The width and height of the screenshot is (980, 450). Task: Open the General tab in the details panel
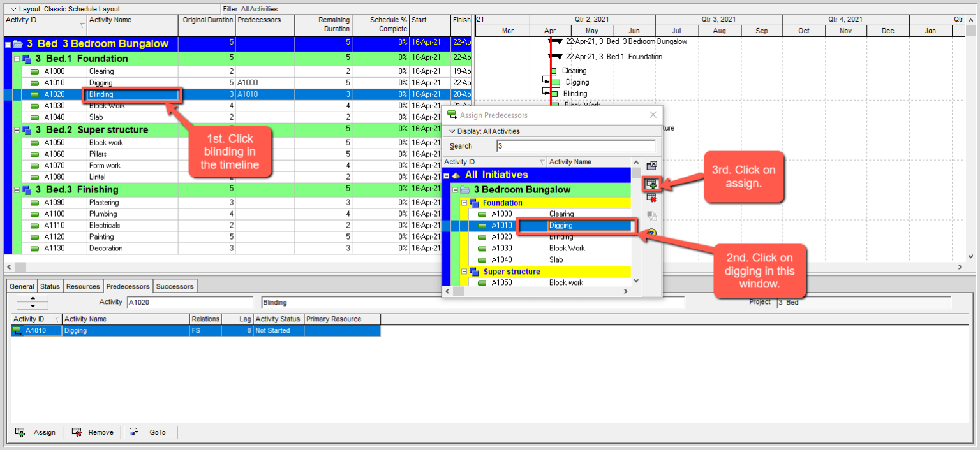click(x=21, y=286)
